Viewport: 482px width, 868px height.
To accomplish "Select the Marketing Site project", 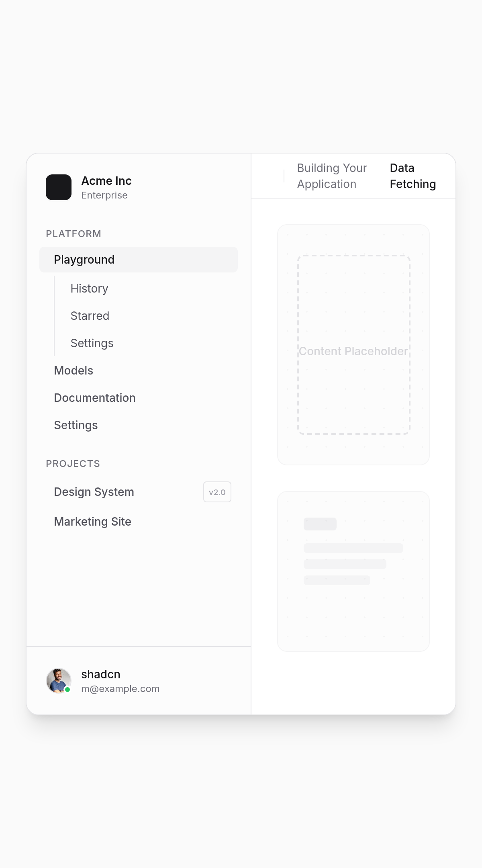I will point(92,521).
